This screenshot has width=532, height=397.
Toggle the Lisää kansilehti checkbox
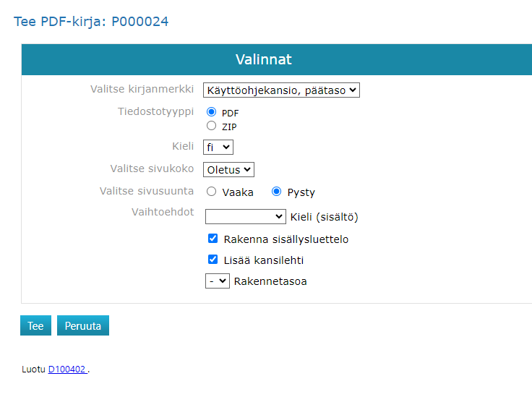[x=213, y=260]
